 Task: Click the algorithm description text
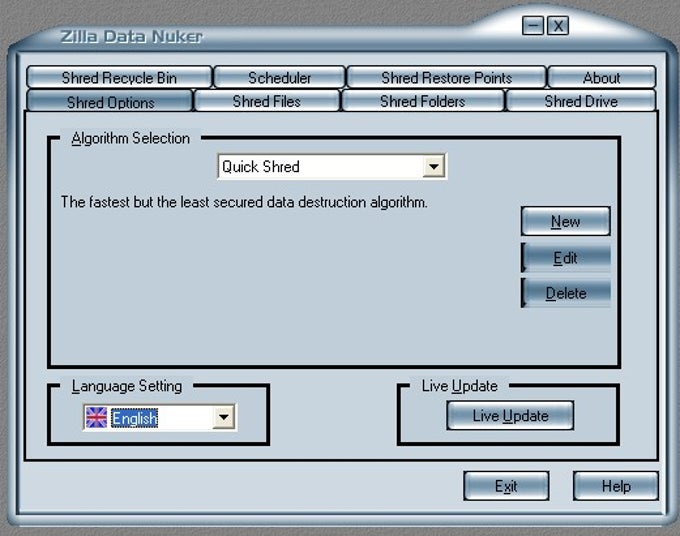coord(244,202)
